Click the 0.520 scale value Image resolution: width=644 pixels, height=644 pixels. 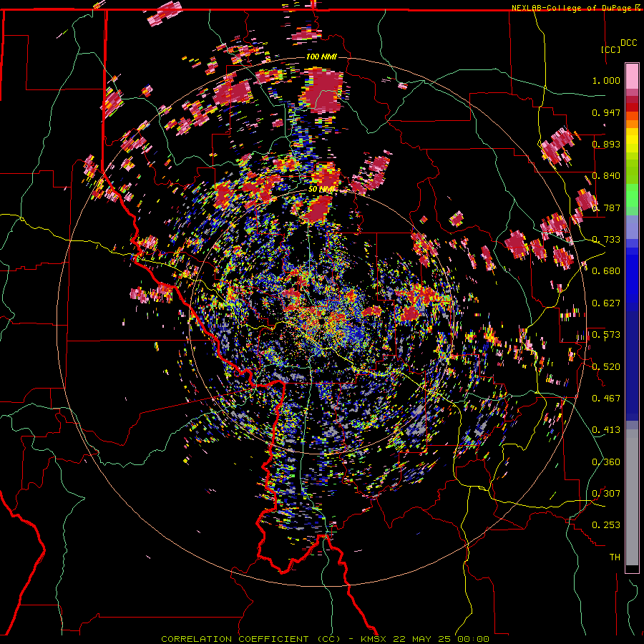pos(606,367)
